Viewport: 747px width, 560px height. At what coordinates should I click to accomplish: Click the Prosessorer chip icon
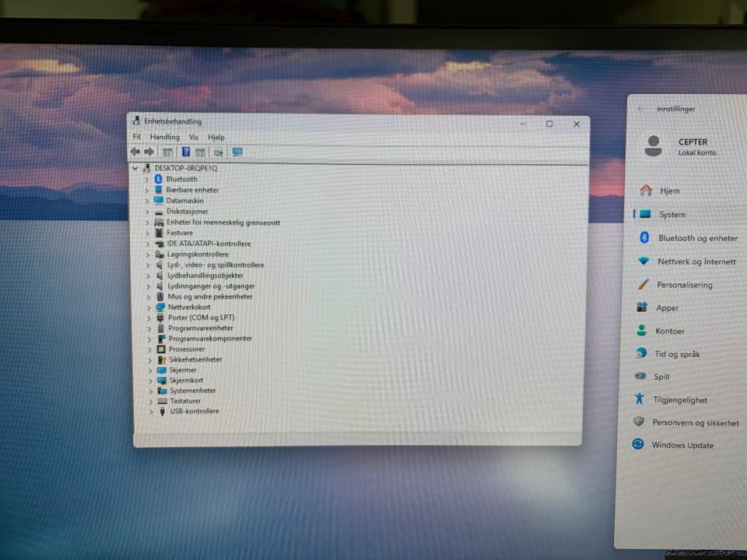[161, 349]
